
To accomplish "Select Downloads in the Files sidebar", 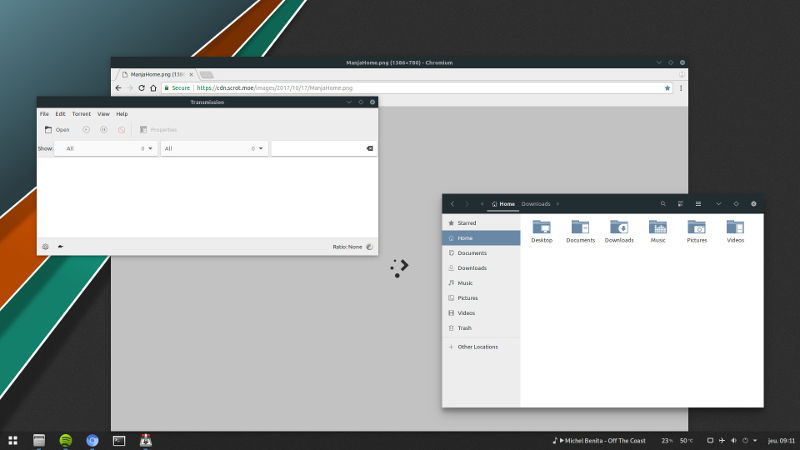I will (481, 268).
